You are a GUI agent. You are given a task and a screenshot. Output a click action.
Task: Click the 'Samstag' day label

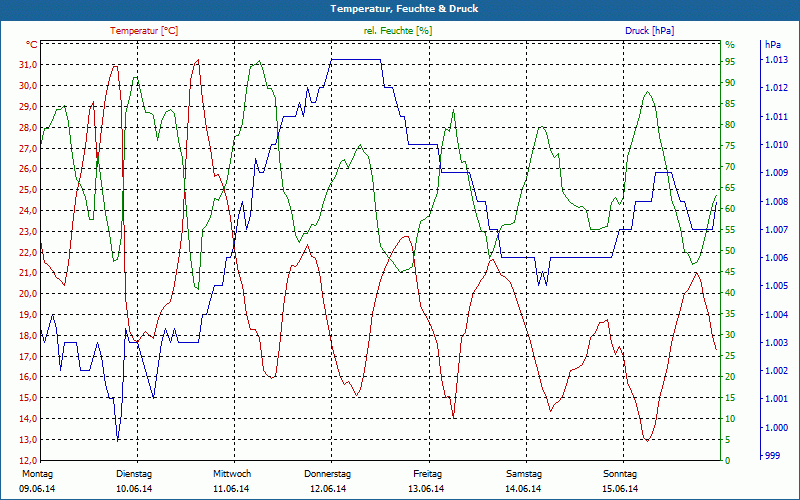pos(523,474)
